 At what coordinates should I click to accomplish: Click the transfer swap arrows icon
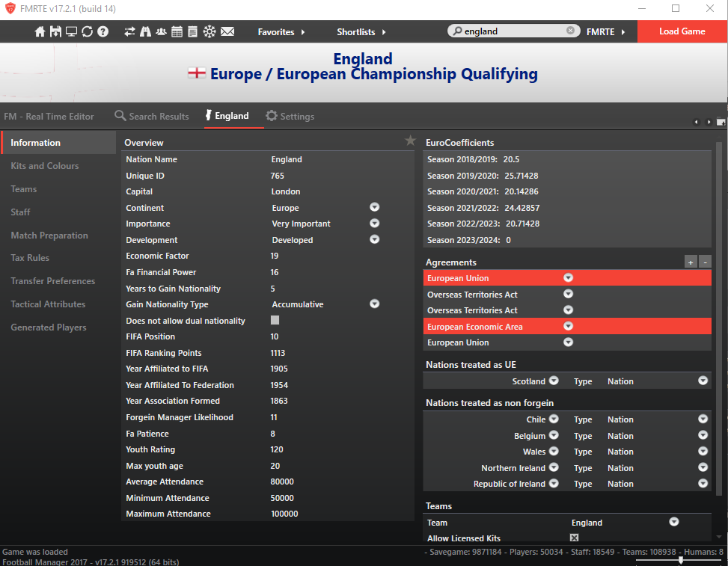[129, 31]
